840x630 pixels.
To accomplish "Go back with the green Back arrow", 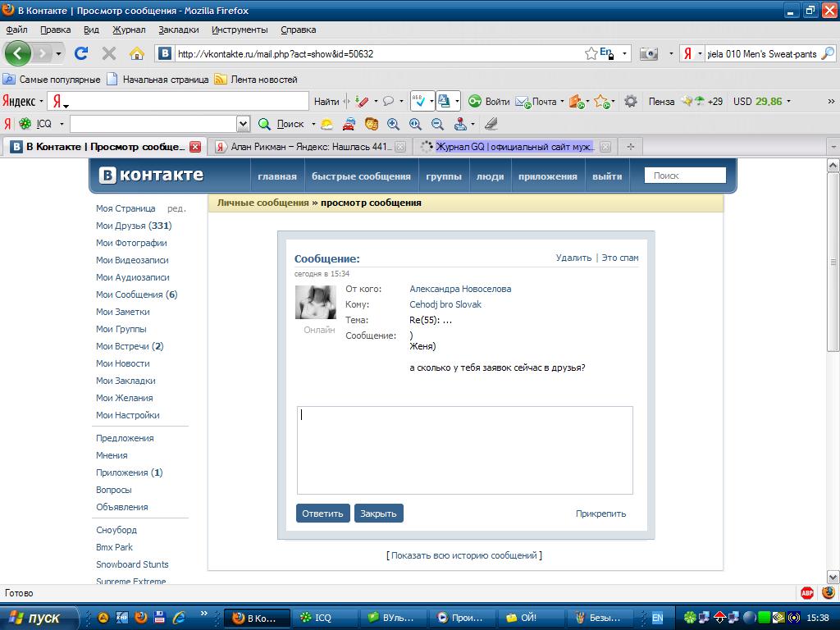I will [18, 53].
